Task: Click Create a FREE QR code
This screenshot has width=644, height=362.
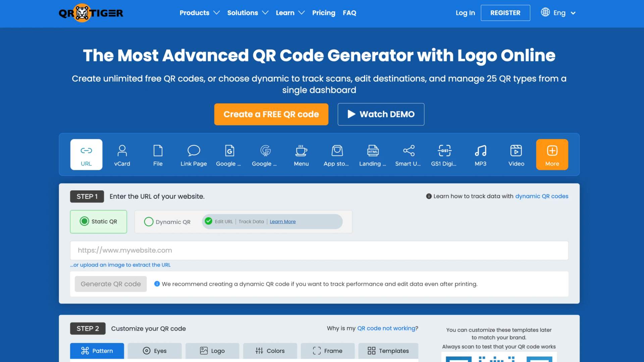Action: 271,114
